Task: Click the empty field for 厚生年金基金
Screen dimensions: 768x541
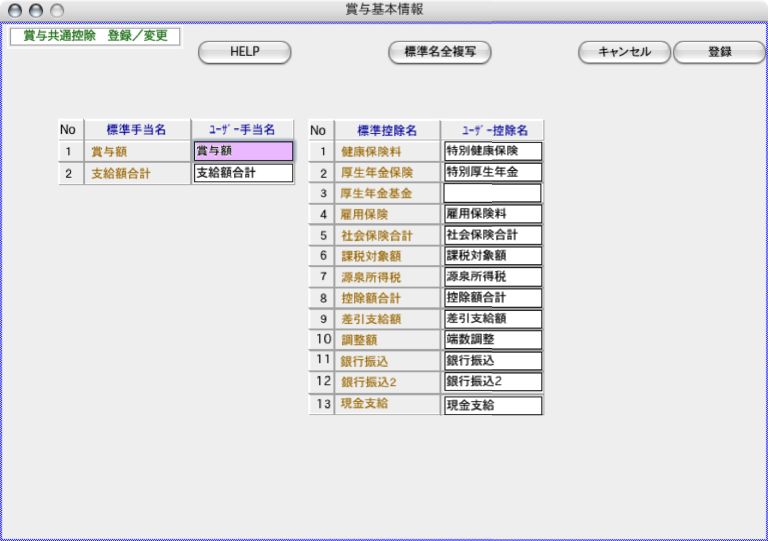Action: (x=492, y=193)
